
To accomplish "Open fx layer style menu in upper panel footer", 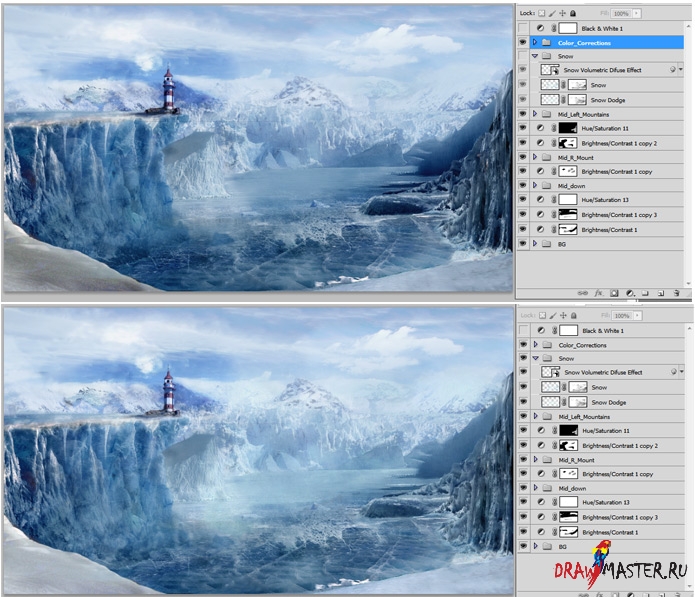I will [x=598, y=293].
